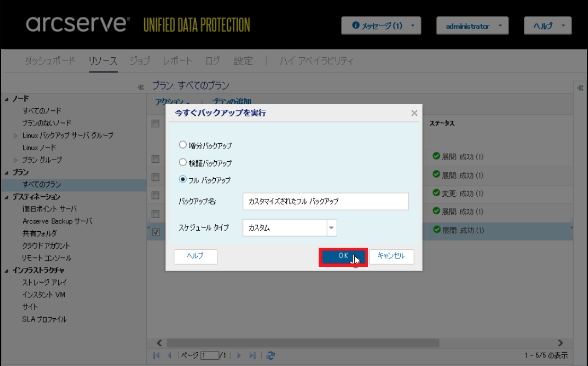The width and height of the screenshot is (588, 366).
Task: Switch to the ジョブ tab
Action: click(x=139, y=61)
